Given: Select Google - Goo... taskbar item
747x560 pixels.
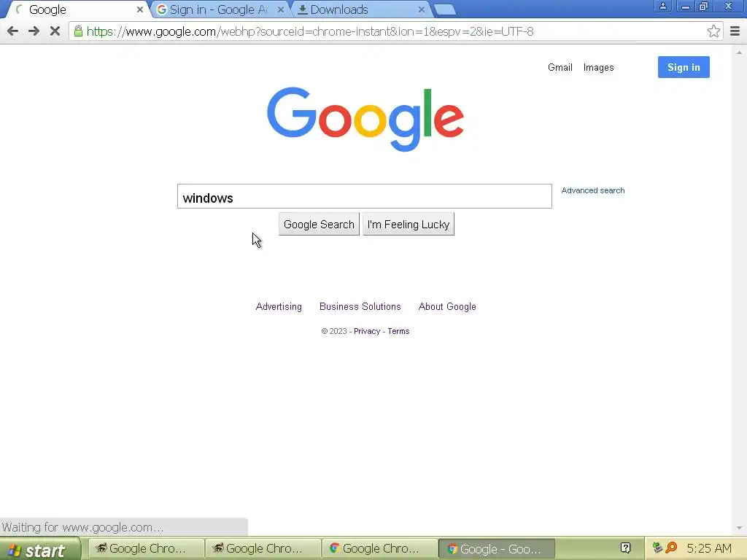Looking at the screenshot, I should coord(496,548).
